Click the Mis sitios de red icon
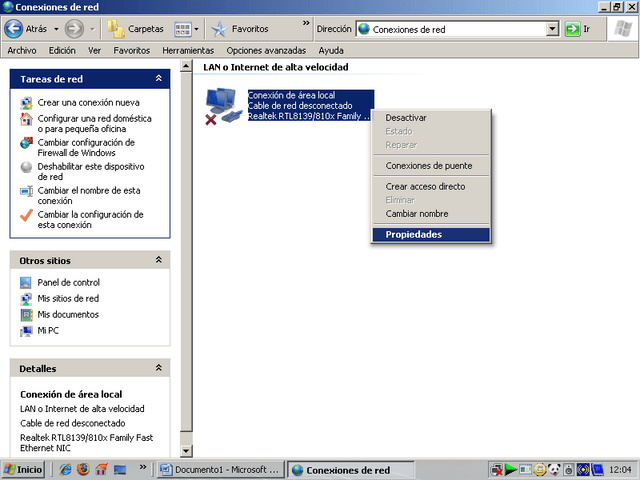This screenshot has width=640, height=480. [x=26, y=299]
